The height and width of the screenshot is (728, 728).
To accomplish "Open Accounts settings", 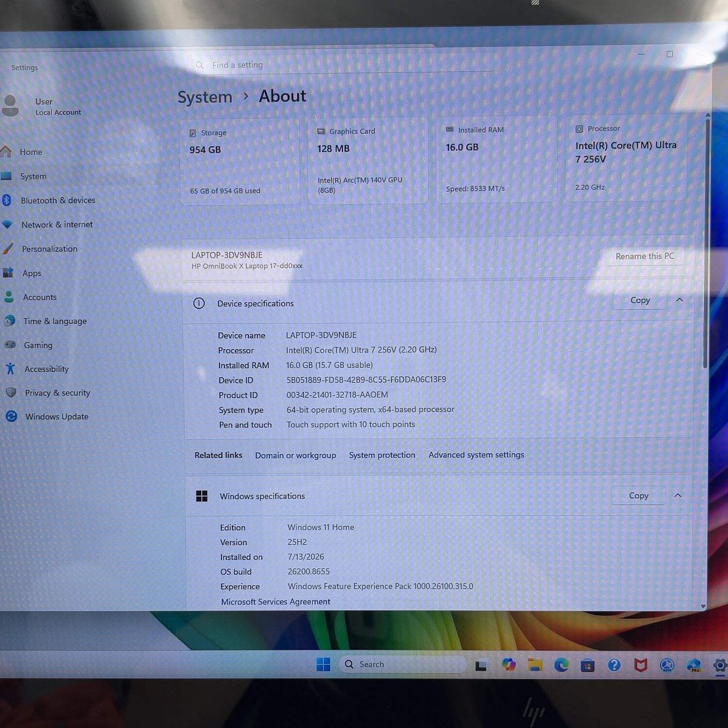I will coord(39,297).
